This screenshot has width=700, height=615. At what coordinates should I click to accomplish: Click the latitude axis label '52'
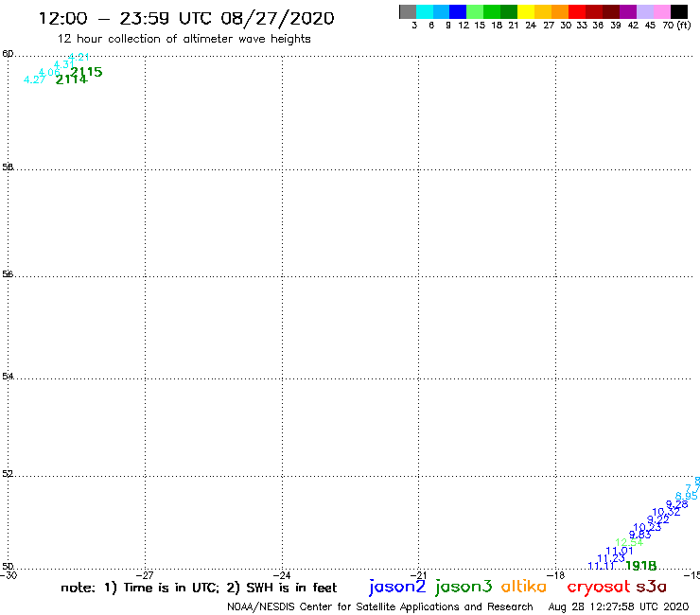point(8,473)
